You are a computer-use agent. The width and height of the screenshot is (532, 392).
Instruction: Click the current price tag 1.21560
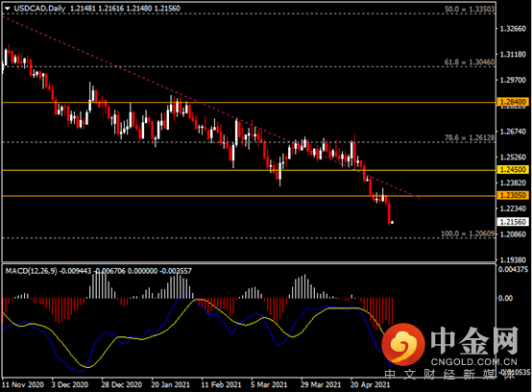(x=513, y=222)
